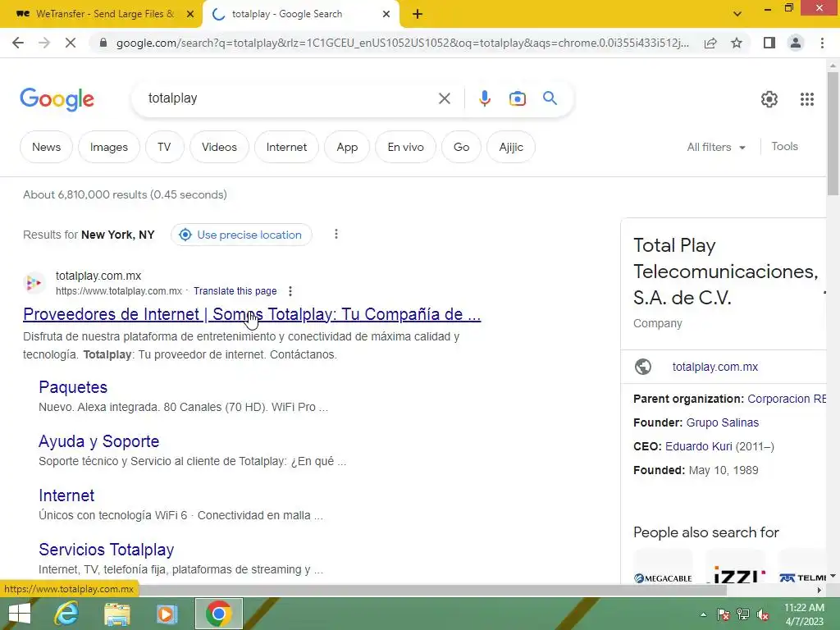This screenshot has height=630, width=840.
Task: Click Chrome icon in the taskbar
Action: (x=218, y=614)
